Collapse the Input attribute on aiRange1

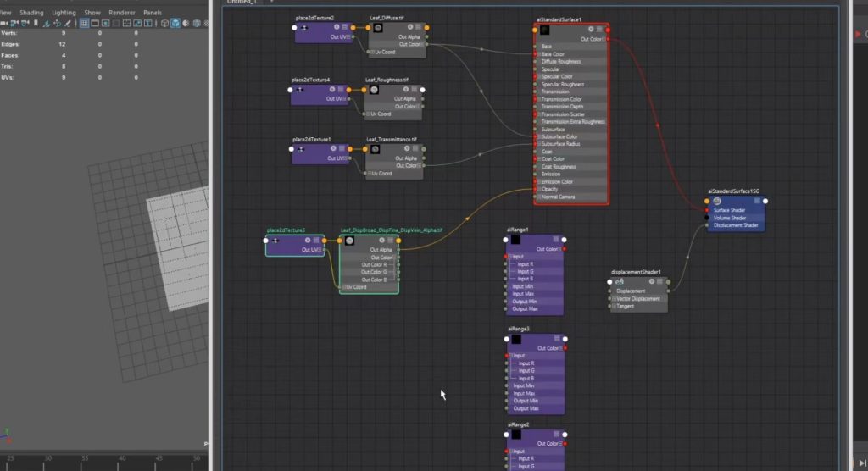(x=510, y=257)
